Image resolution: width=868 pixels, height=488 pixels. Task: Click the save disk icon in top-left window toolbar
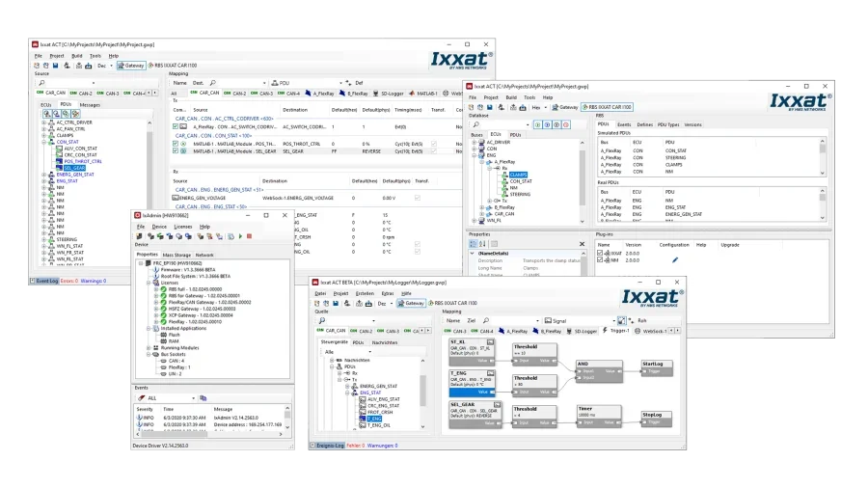[55, 66]
